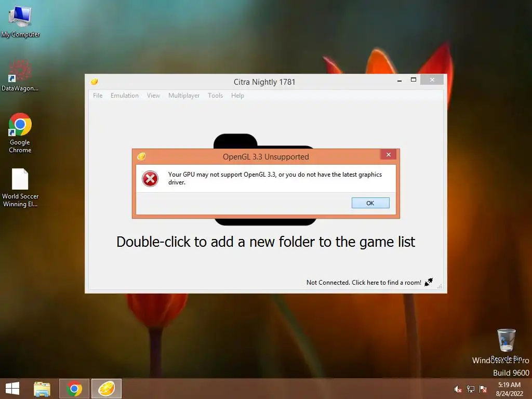Open the Multiplayer menu
The image size is (532, 399).
[184, 96]
